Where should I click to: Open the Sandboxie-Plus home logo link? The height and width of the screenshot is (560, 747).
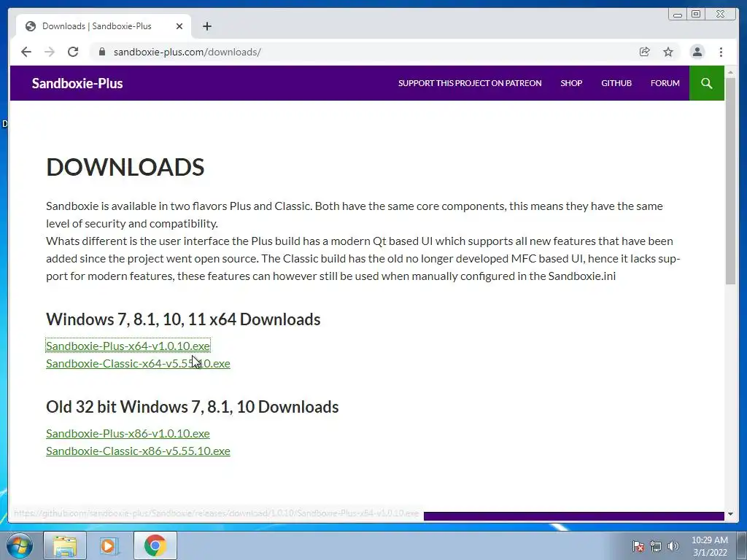(77, 83)
